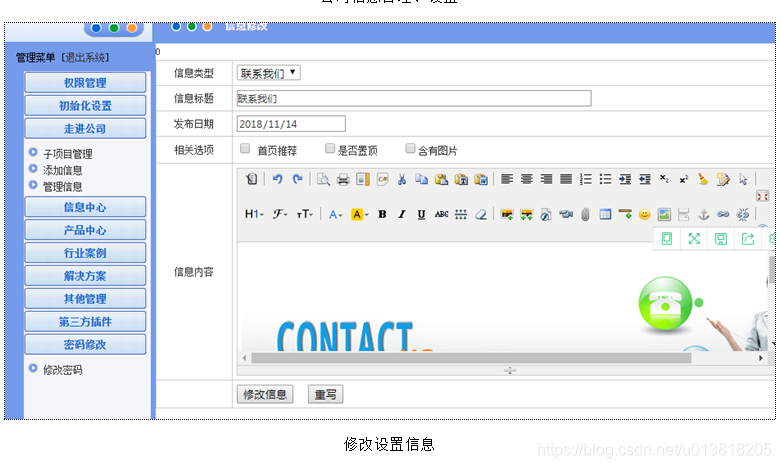Apply subscript formatting

point(664,179)
